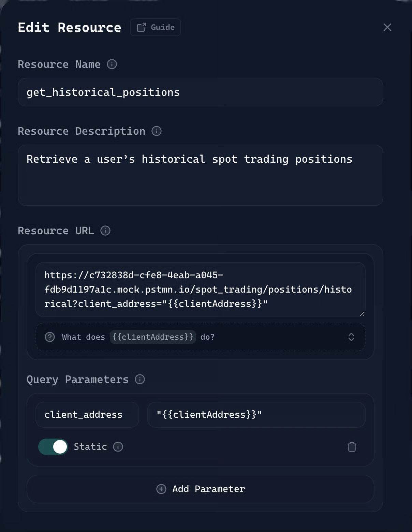Expand the clientAddress explanation chevron
The width and height of the screenshot is (412, 532).
351,337
